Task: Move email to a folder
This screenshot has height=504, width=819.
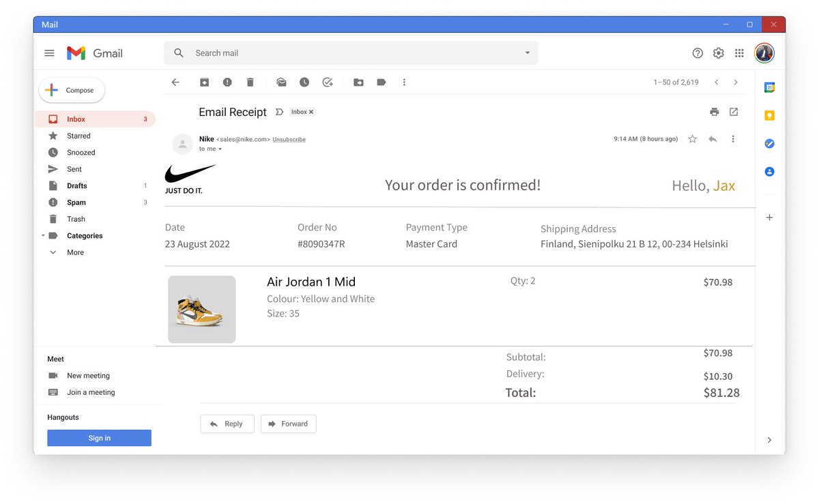Action: point(358,82)
